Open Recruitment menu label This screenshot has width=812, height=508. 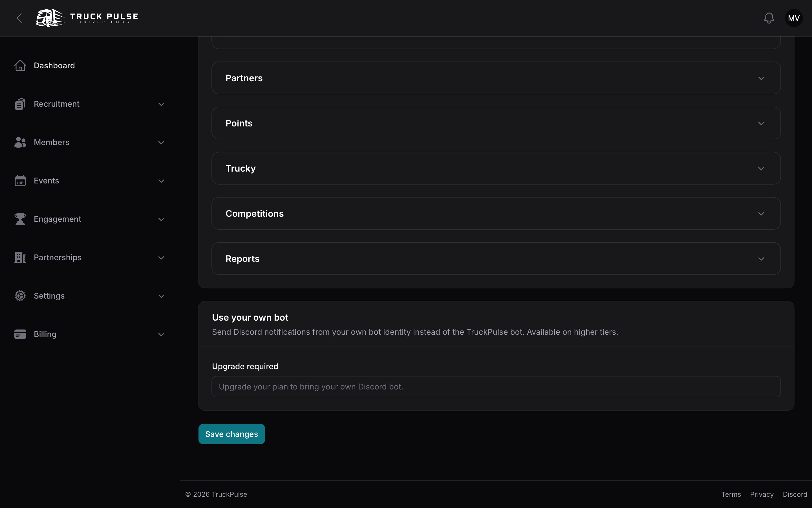(x=57, y=104)
